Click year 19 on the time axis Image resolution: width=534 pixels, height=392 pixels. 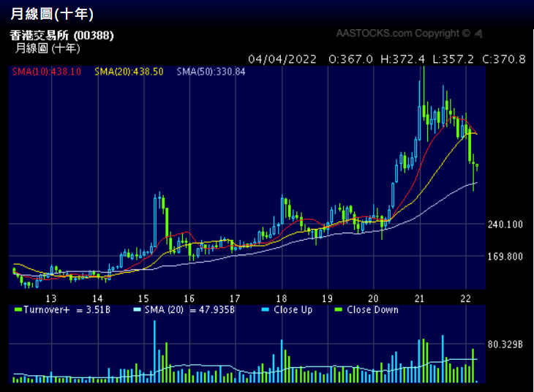(327, 298)
